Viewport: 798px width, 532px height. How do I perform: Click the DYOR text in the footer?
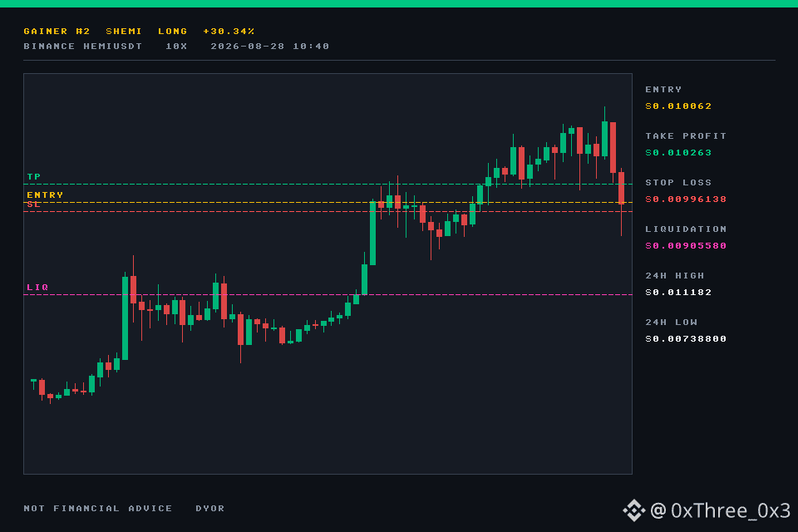tap(209, 508)
